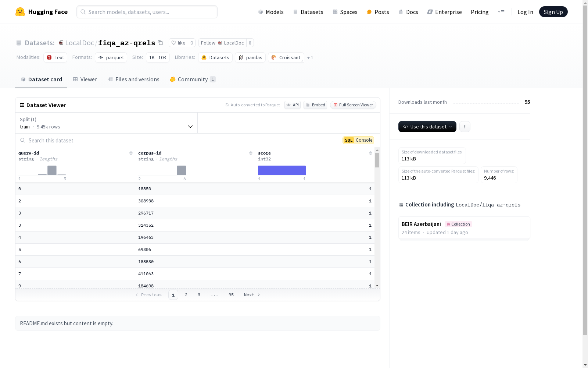Open the Pricing page
Screen dimensions: 588x368
[480, 12]
